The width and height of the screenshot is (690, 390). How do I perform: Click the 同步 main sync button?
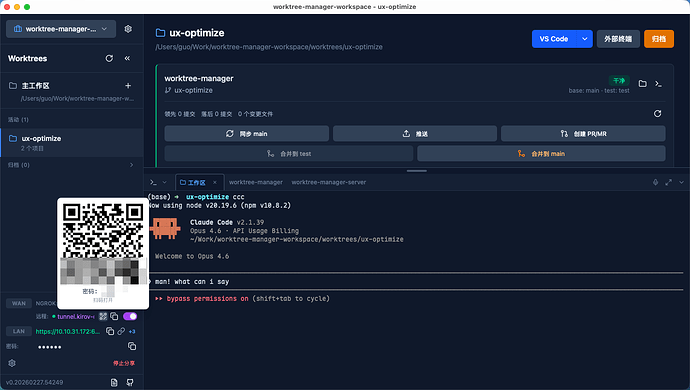click(247, 133)
